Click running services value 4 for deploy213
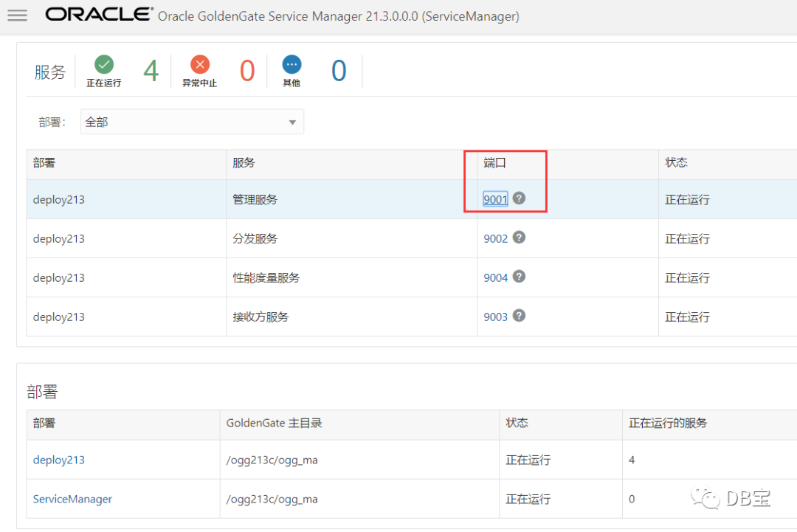 632,460
